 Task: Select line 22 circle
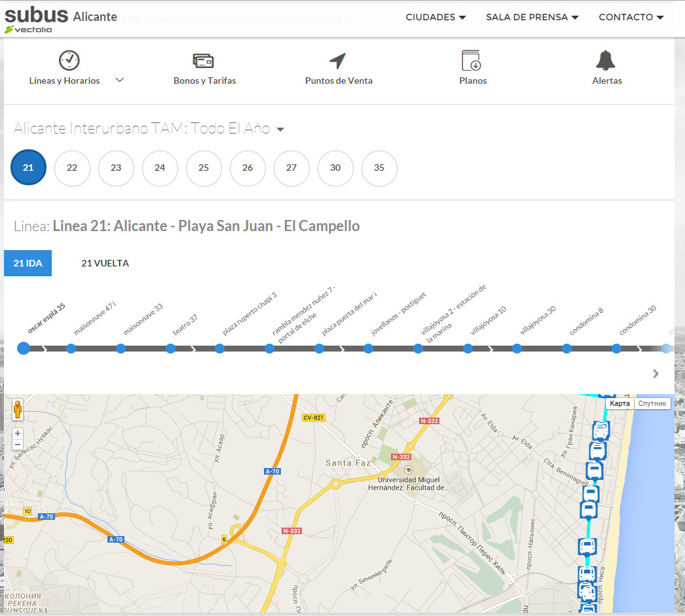tap(72, 168)
